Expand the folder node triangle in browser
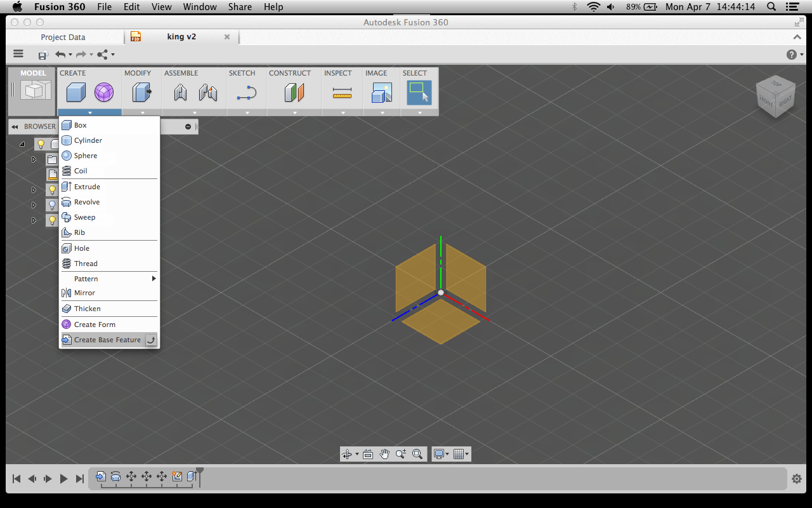This screenshot has width=812, height=508. pos(34,159)
